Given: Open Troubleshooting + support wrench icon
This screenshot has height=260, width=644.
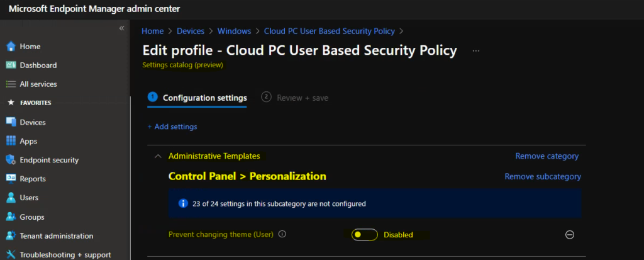Looking at the screenshot, I should 11,255.
